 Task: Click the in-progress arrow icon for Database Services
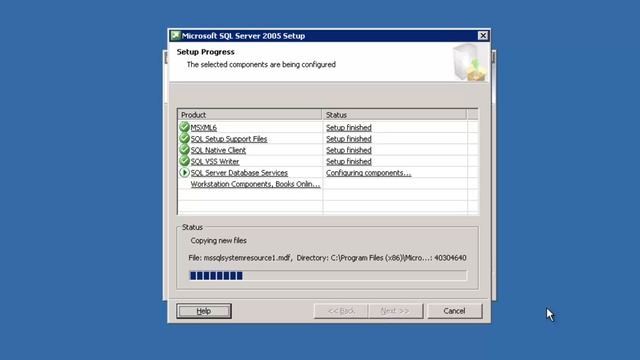click(184, 173)
